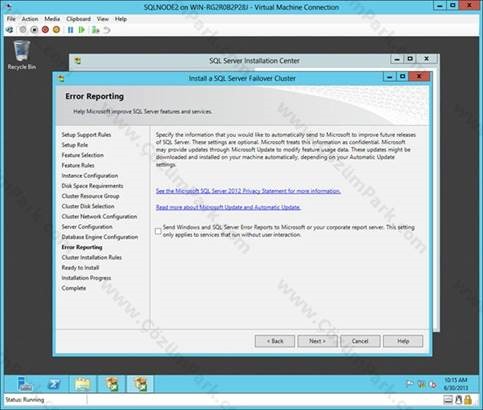Viewport: 483px width, 410px height.
Task: Select the Cluster Installation Rules step
Action: pyautogui.click(x=92, y=257)
